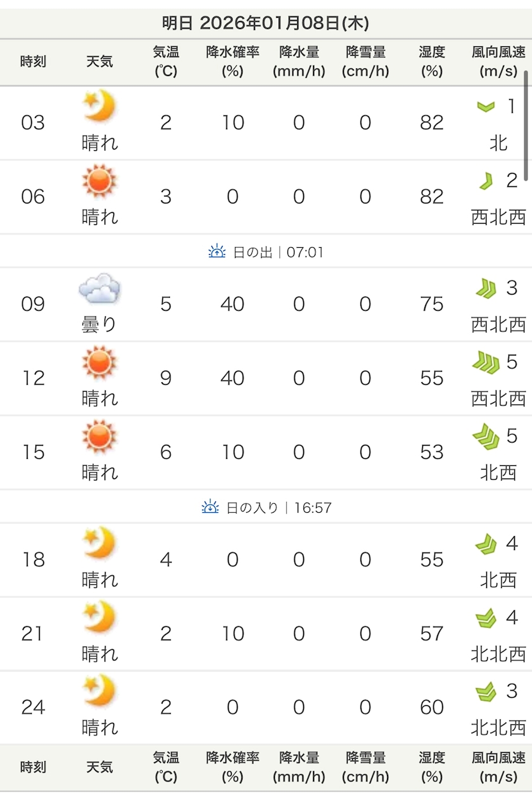Click the wind arrow in the 12 row
The image size is (532, 796).
click(486, 363)
